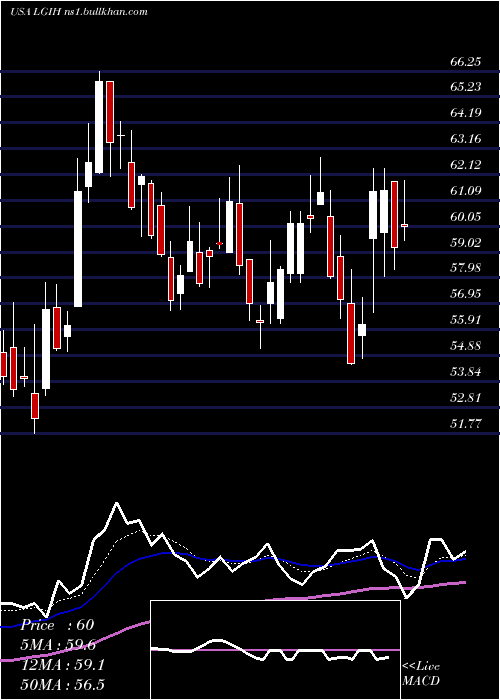
Task: Click the '12MA : 59.1' readout
Action: [x=63, y=665]
